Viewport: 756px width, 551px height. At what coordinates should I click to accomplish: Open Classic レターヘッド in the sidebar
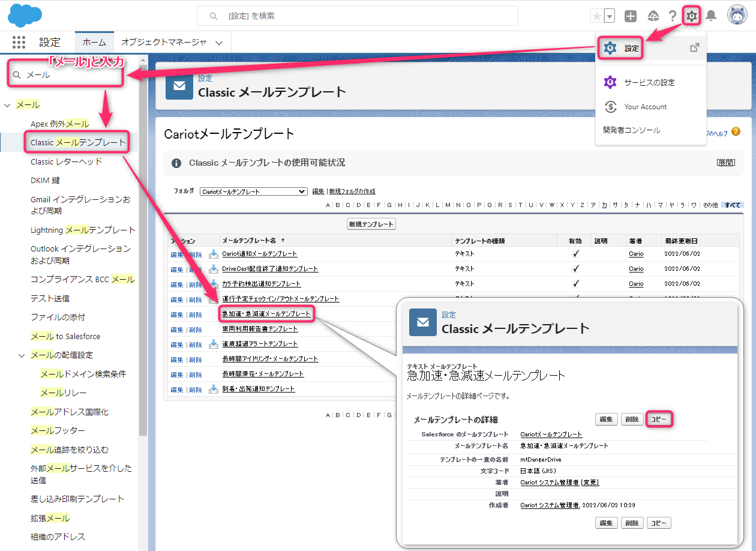coord(67,161)
